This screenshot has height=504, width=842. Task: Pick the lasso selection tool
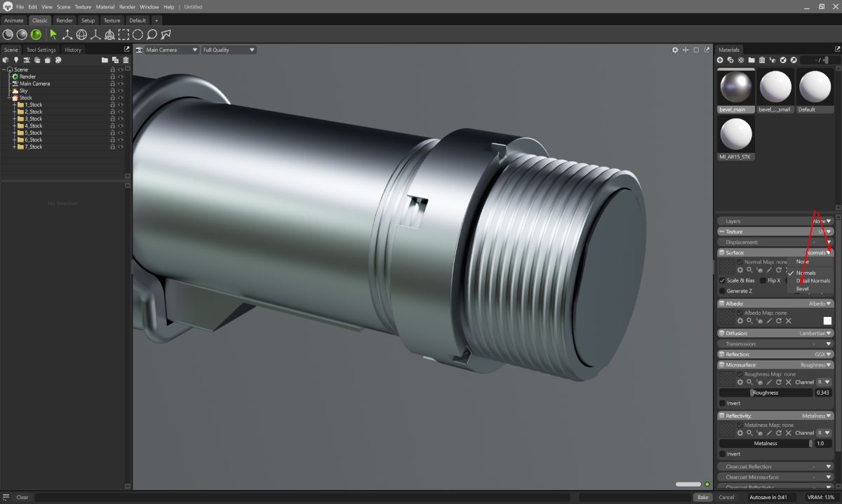click(152, 34)
